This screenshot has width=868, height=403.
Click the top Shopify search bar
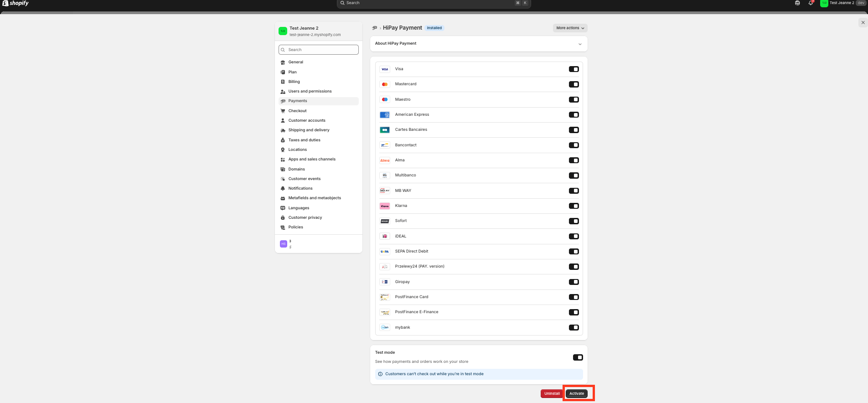[x=434, y=3]
